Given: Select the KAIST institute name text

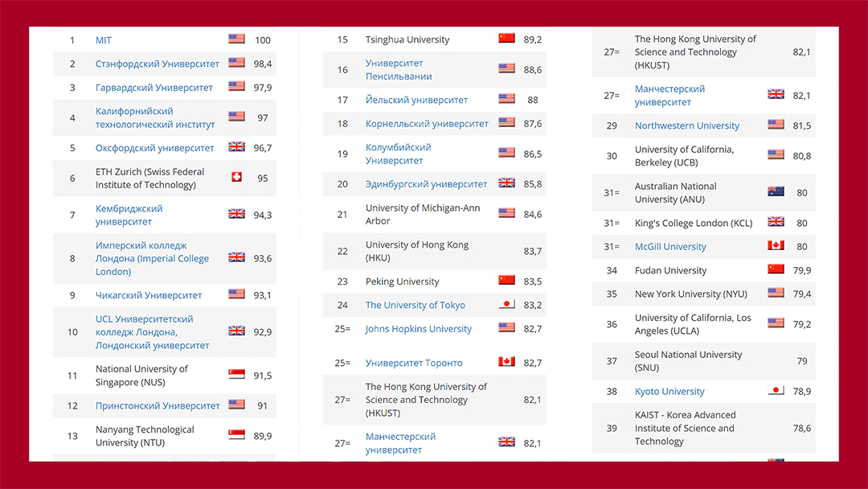Looking at the screenshot, I should coord(686,428).
